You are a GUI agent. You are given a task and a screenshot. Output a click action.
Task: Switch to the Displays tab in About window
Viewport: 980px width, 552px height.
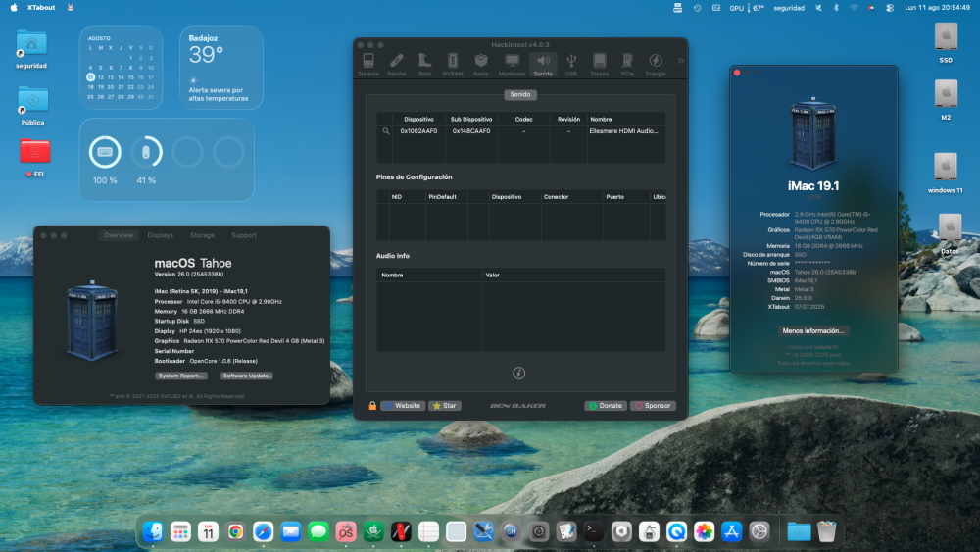click(160, 235)
